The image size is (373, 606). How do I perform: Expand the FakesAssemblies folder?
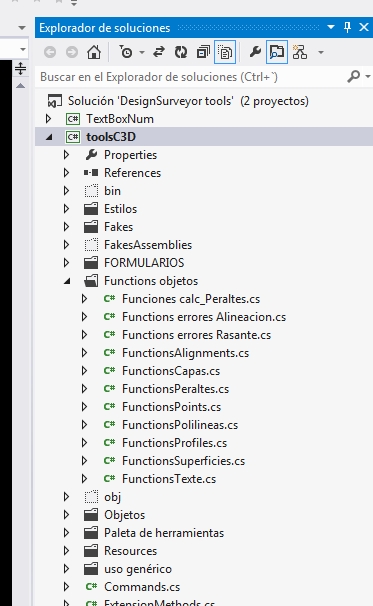click(66, 245)
